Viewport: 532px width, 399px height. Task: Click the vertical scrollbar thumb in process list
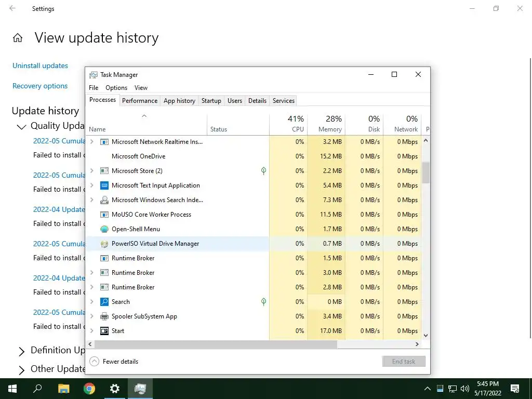coord(426,172)
